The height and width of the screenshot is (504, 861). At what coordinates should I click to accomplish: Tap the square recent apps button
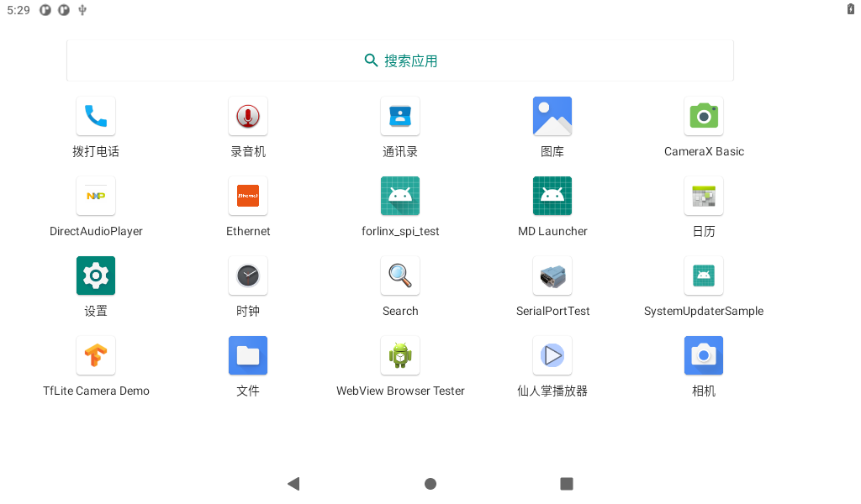(x=567, y=484)
